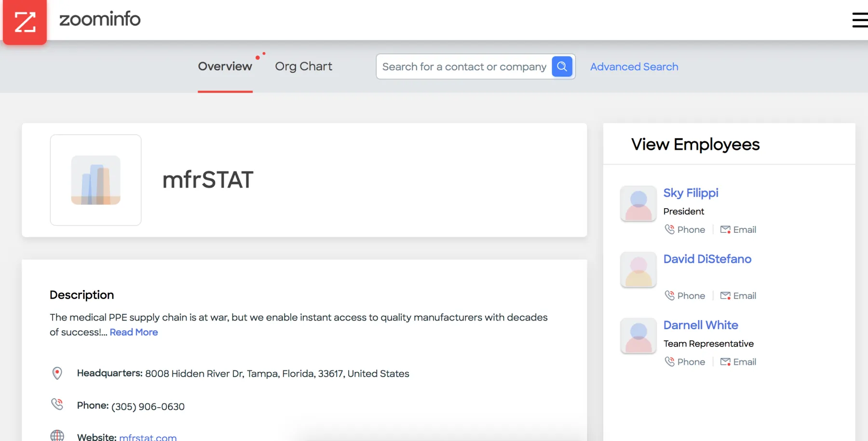
Task: Open the mfrstat.com website link
Action: [x=148, y=437]
